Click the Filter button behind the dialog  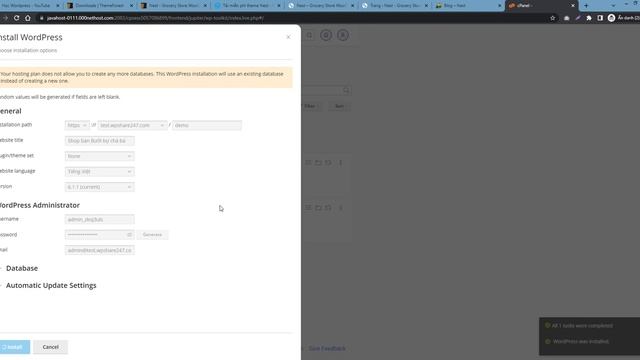(310, 106)
